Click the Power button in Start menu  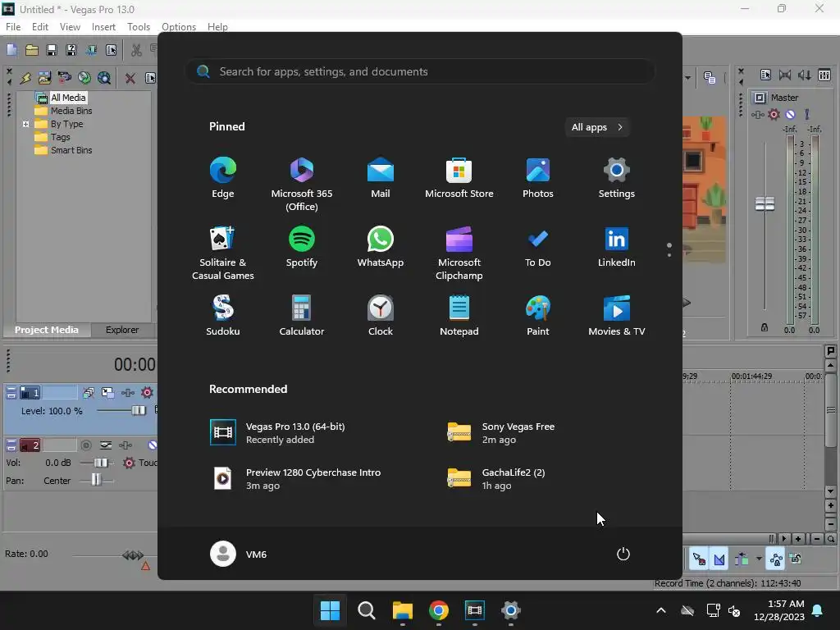[623, 554]
